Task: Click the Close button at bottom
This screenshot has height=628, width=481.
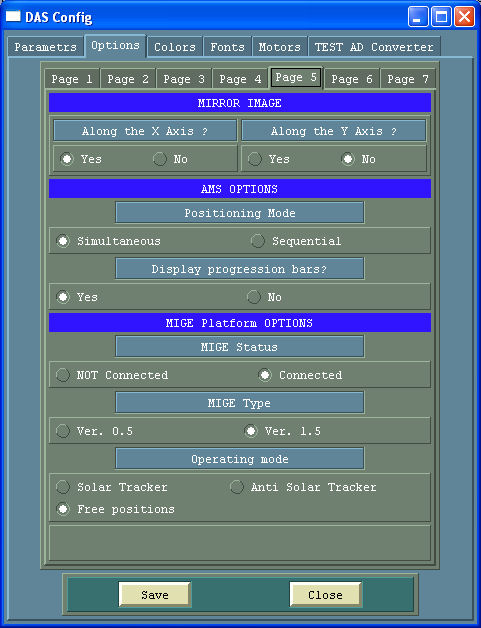Action: coord(325,595)
